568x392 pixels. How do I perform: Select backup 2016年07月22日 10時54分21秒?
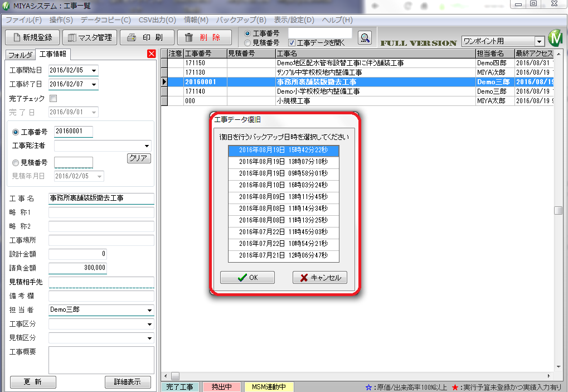click(284, 244)
